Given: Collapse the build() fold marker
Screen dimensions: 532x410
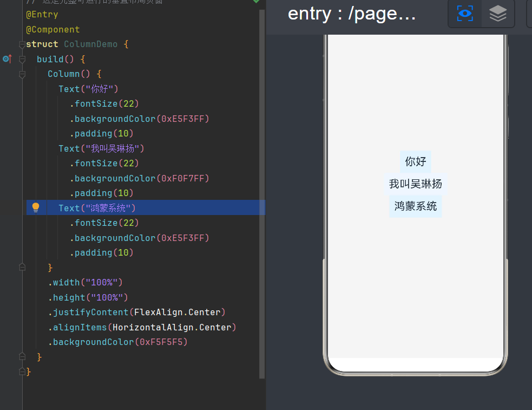Looking at the screenshot, I should [22, 59].
